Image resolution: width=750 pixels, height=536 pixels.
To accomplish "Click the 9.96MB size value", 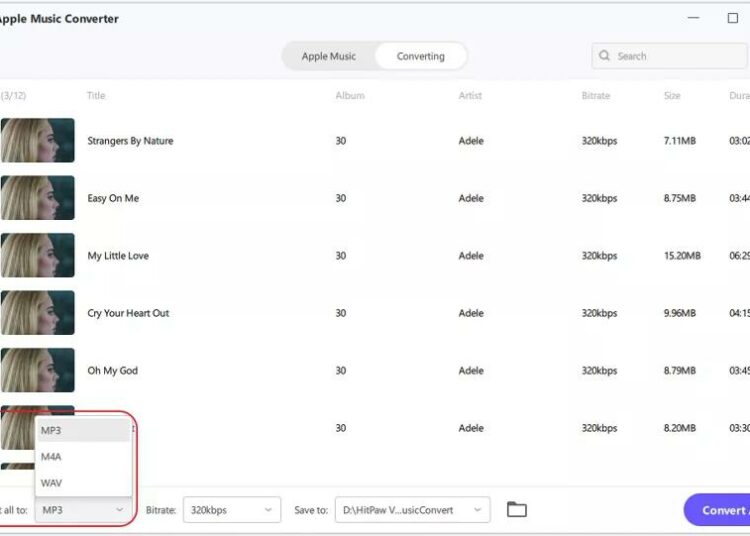I will [x=680, y=313].
